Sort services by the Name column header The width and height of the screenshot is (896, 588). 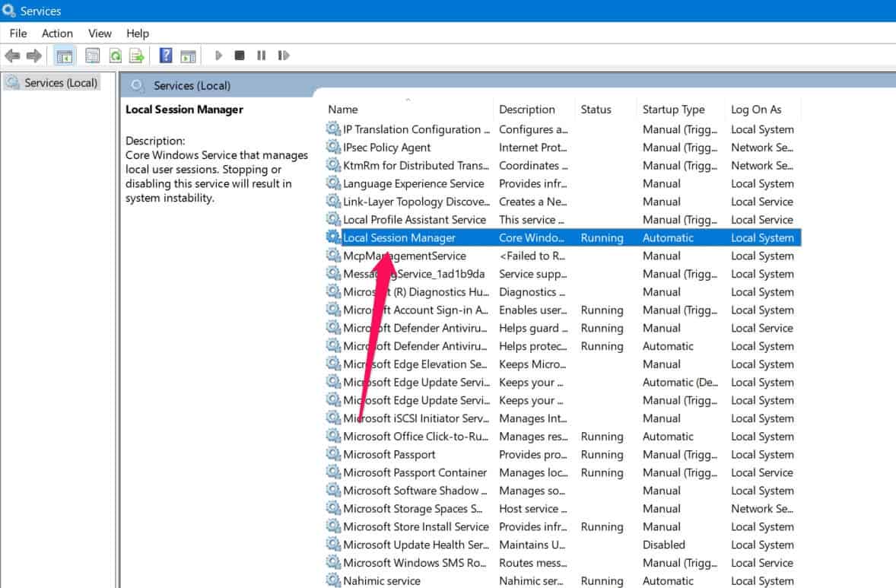343,110
